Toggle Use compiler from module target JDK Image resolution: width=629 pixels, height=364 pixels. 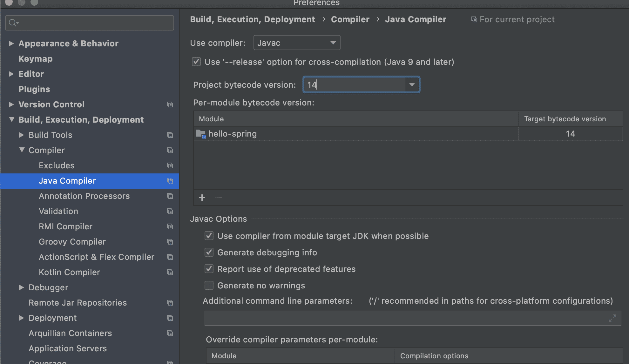[x=209, y=236]
